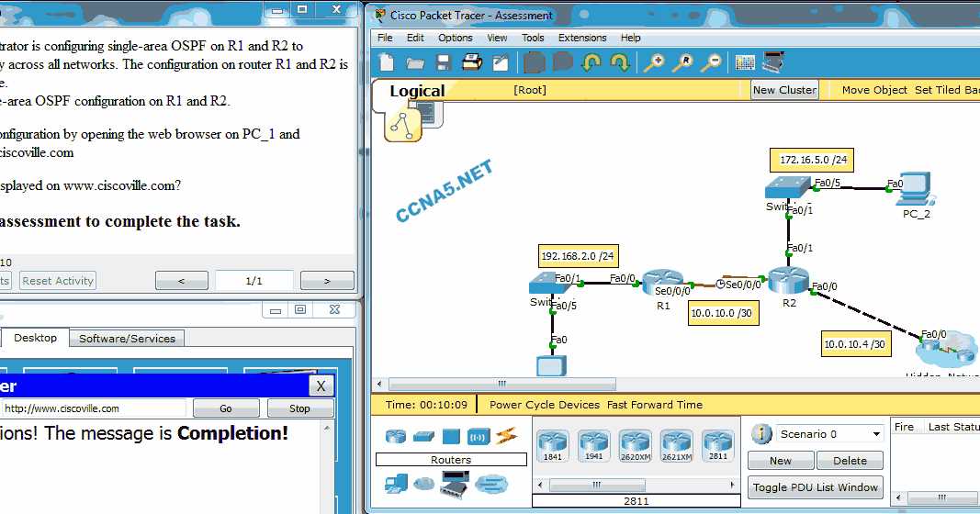Click the Go button in web browser
This screenshot has width=980, height=514.
click(226, 408)
